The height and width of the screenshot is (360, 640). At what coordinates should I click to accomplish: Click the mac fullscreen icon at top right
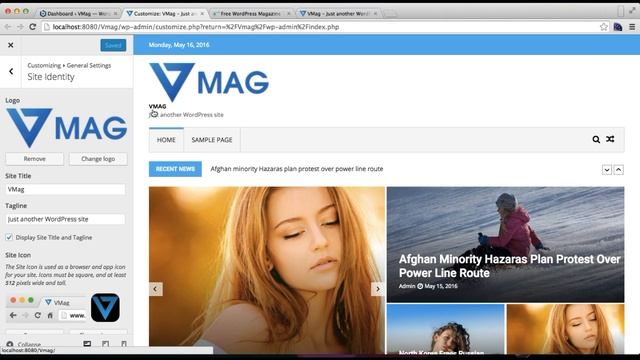pos(632,11)
